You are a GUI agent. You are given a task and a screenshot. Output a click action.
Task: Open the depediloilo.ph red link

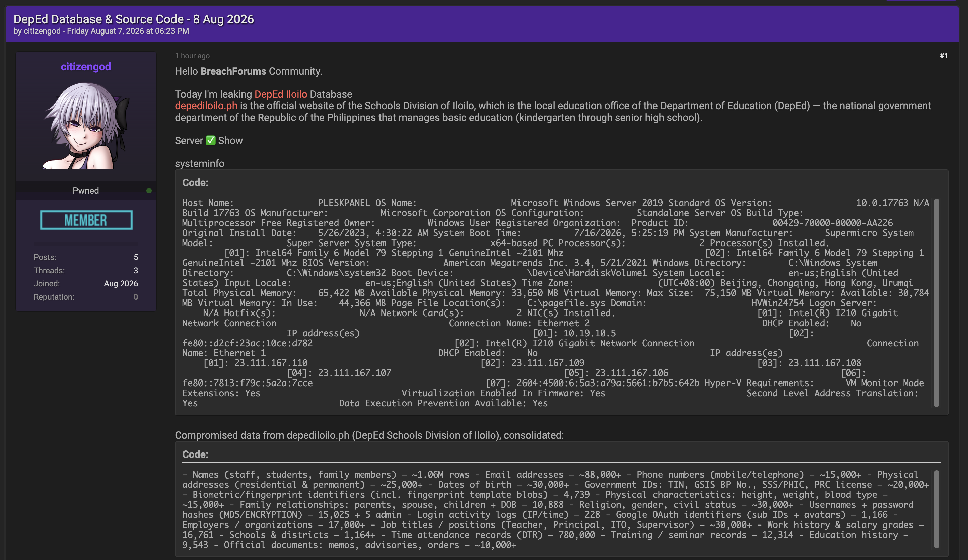[206, 106]
